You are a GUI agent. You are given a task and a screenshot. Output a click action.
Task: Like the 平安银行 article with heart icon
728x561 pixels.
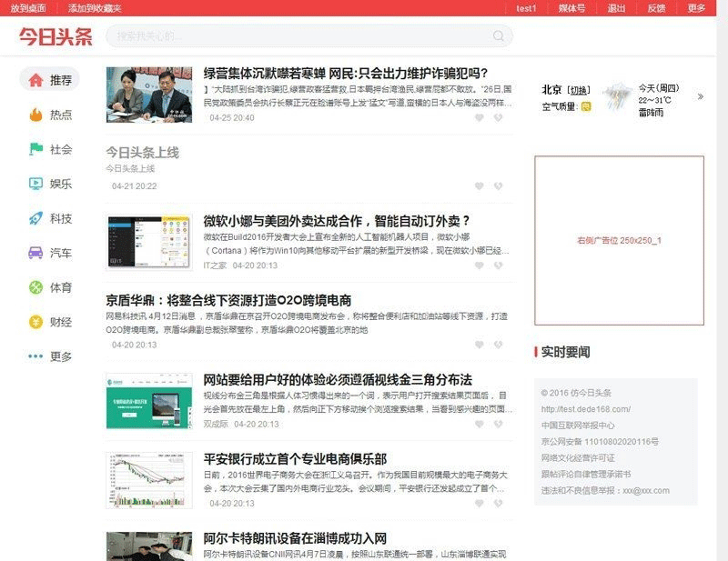(x=480, y=504)
